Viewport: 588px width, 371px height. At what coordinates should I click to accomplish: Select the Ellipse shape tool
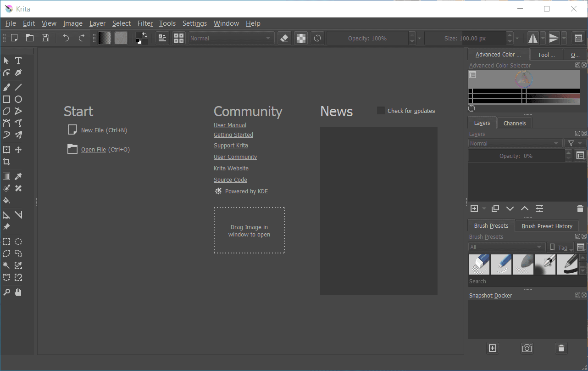[18, 99]
